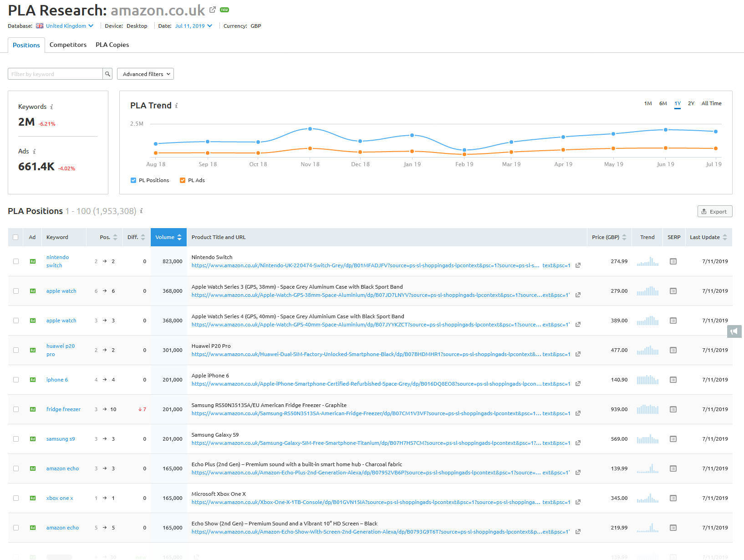
Task: View SERP snapshot for nintendo switch
Action: pyautogui.click(x=673, y=261)
